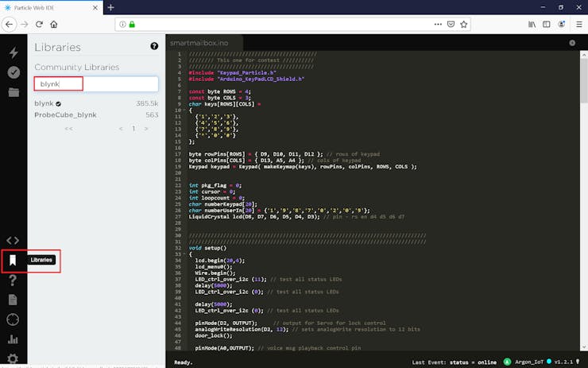This screenshot has height=368, width=588.
Task: Open Libraries with the bookmark icon
Action: click(13, 260)
